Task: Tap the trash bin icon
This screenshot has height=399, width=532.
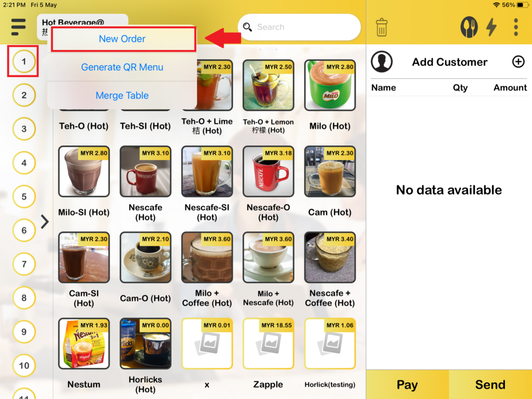Action: (x=382, y=27)
